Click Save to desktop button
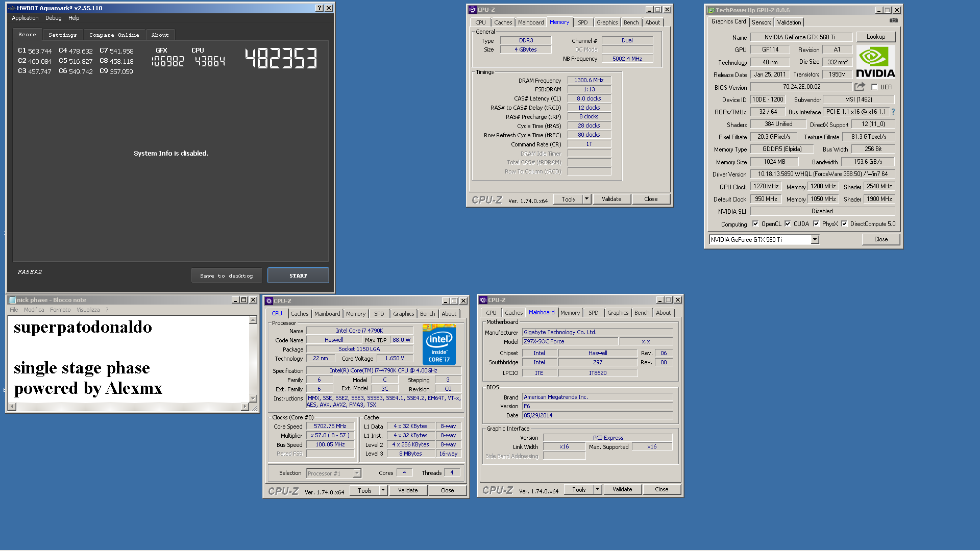 click(x=227, y=275)
